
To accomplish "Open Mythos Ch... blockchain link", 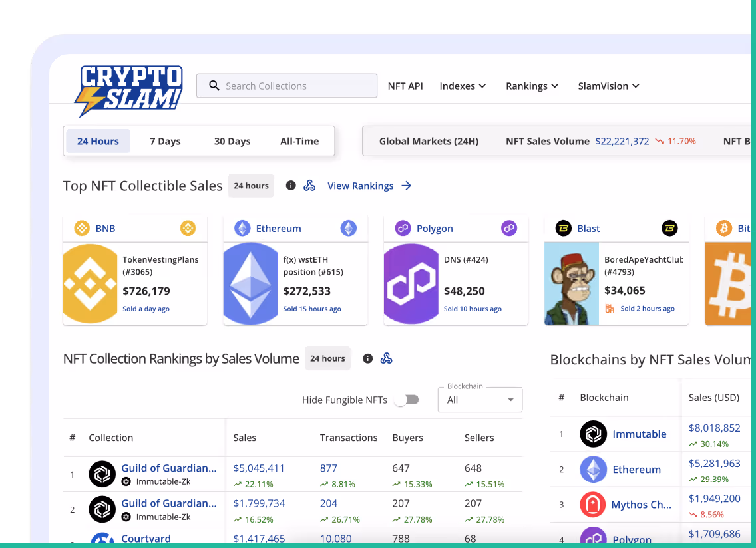I will coord(642,505).
